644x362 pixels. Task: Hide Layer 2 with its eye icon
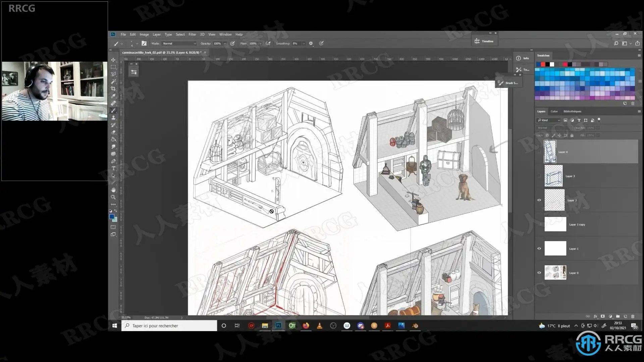click(539, 200)
